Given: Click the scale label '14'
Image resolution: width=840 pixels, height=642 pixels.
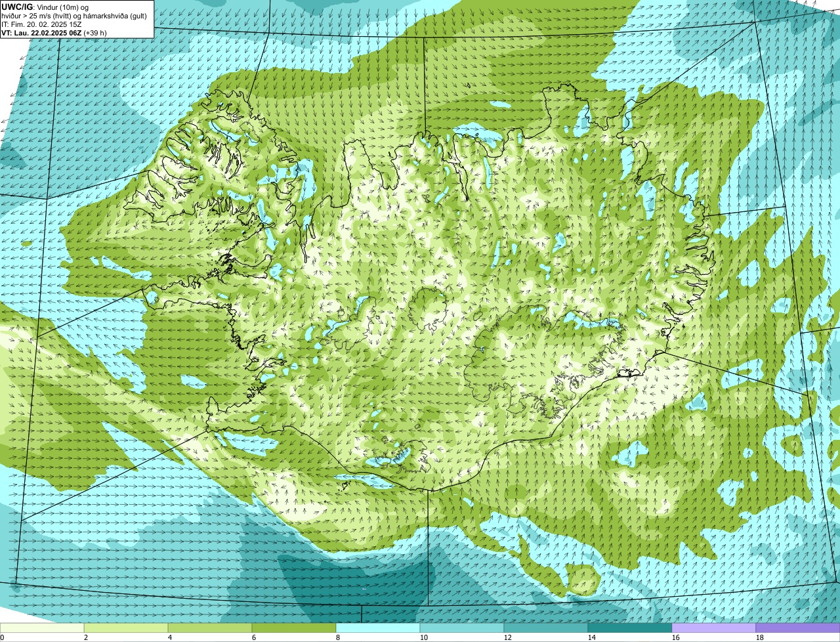Looking at the screenshot, I should click(x=592, y=637).
